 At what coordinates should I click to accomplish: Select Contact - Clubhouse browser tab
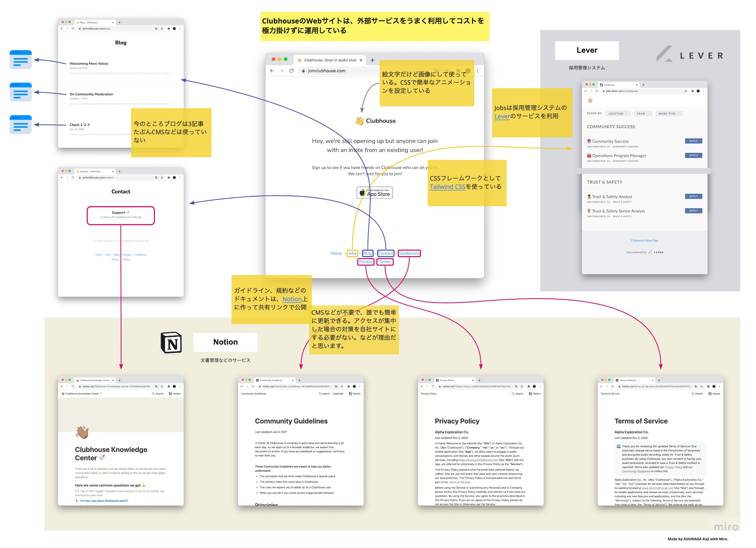pos(95,172)
